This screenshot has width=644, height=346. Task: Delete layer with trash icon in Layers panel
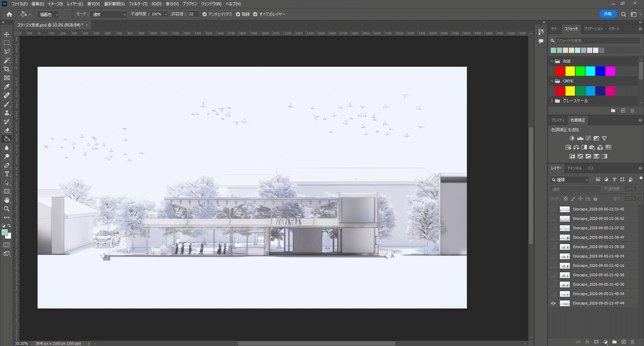[x=633, y=341]
